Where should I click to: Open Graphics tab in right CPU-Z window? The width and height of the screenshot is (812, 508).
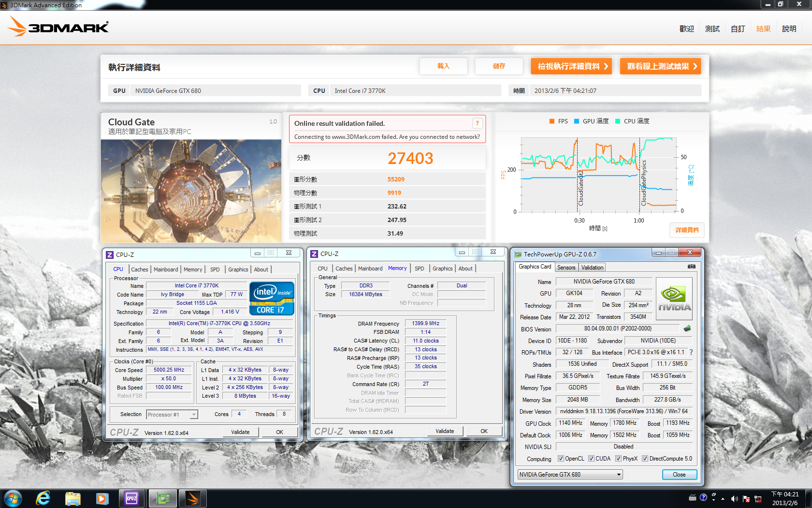(443, 269)
